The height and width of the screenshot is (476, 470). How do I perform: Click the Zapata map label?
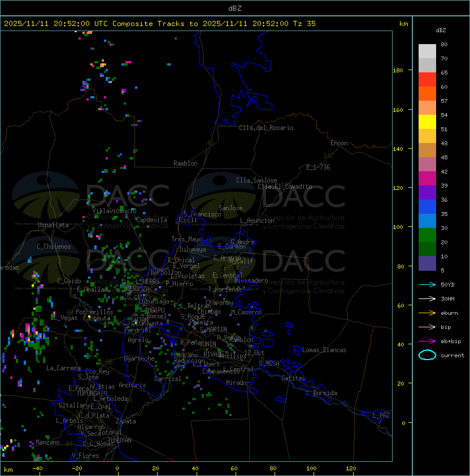point(125,421)
